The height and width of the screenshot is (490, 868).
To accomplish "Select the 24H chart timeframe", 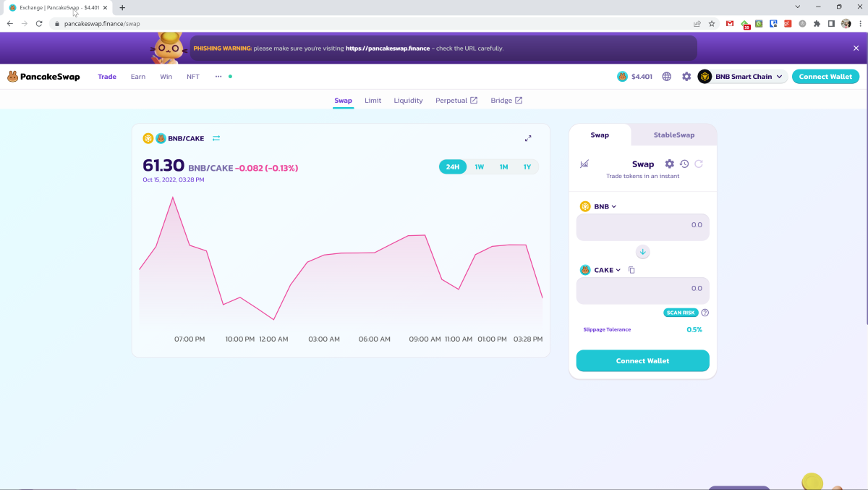I will point(453,167).
